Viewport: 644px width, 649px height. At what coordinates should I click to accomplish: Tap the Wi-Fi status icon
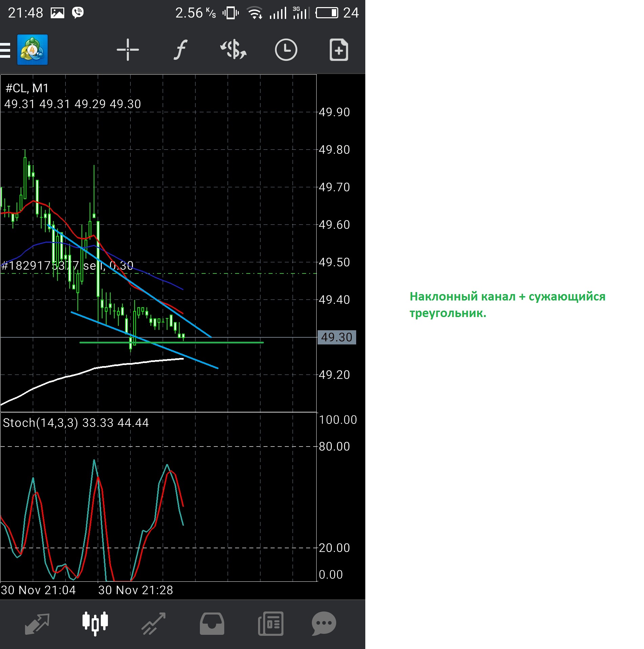255,13
